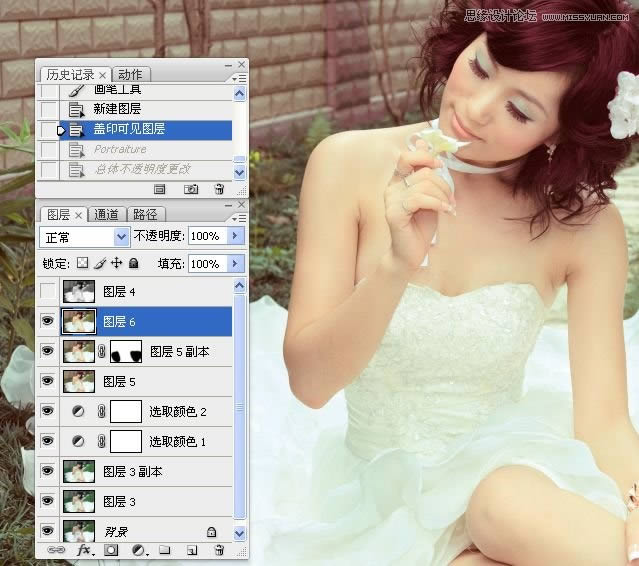This screenshot has width=639, height=566.
Task: Open the blend mode 正常 dropdown
Action: 121,237
